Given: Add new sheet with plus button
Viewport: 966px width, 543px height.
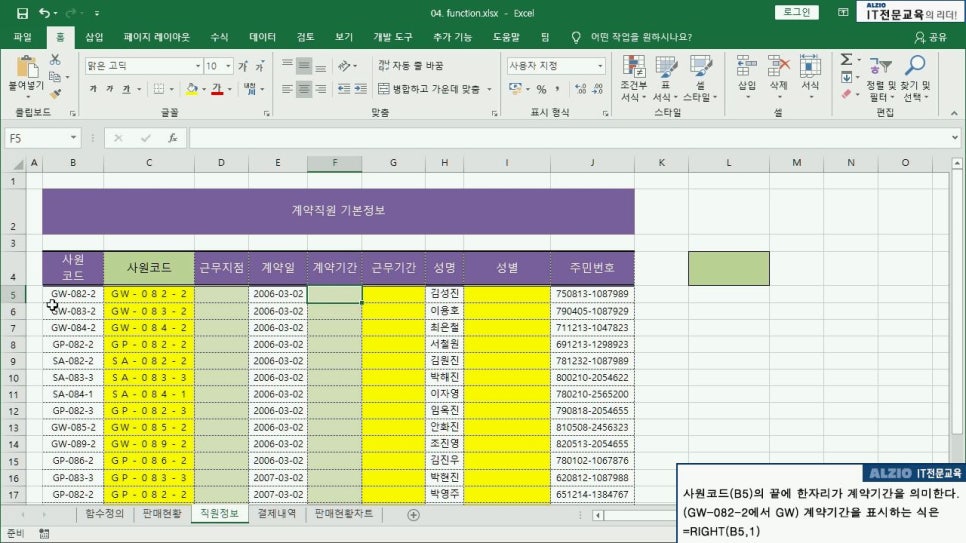Looking at the screenshot, I should pos(413,515).
